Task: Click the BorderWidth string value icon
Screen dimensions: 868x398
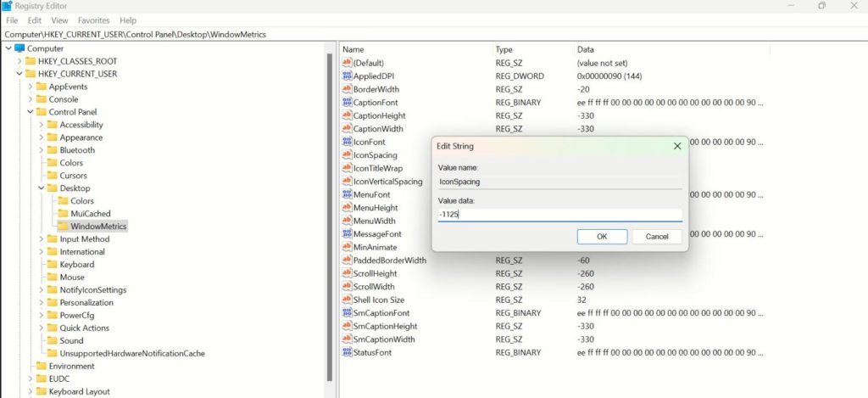Action: coord(347,89)
